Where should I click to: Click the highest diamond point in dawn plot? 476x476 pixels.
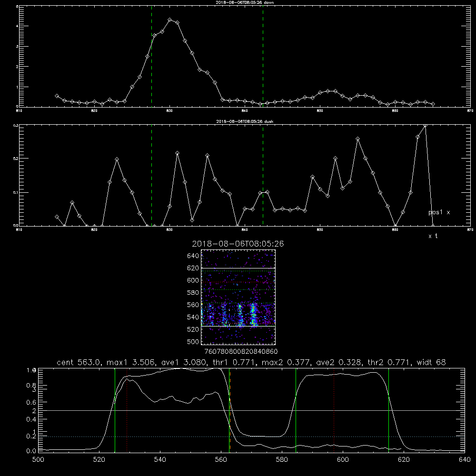170,20
